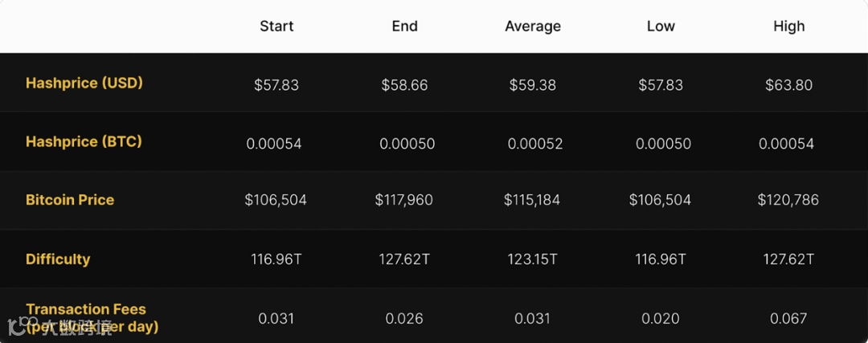Click the Low column header
Screen dimensions: 868x343
661,27
